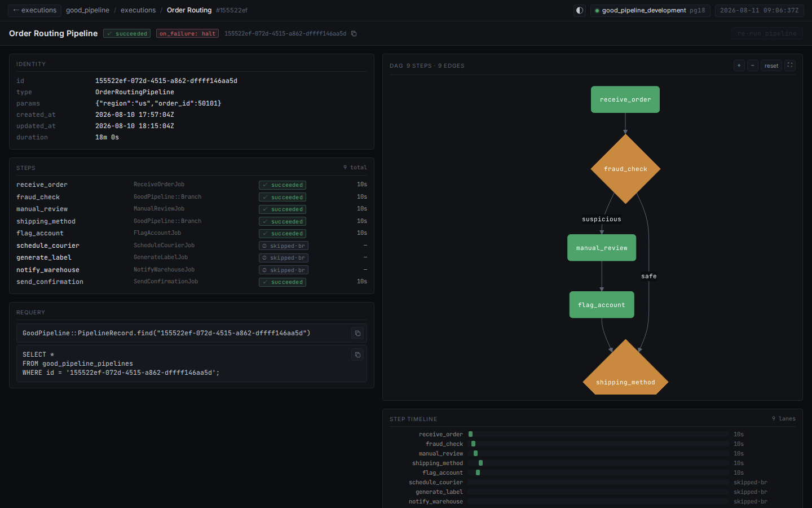Click FlagAccountJob class name
This screenshot has height=508, width=812.
pos(157,233)
